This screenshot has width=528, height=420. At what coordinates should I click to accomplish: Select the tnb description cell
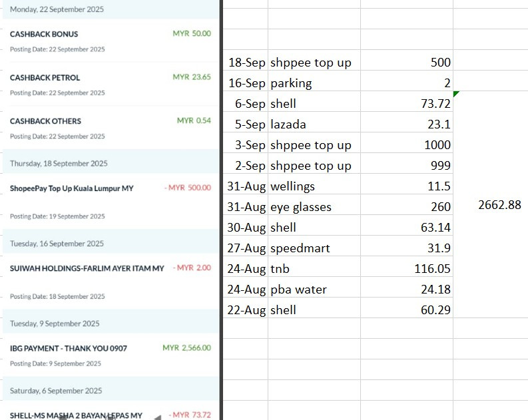(x=314, y=266)
